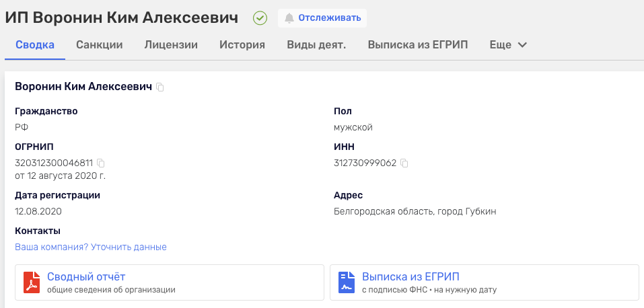Click the address Белгородская область, город Губкин
The width and height of the screenshot is (644, 308).
[x=415, y=211]
